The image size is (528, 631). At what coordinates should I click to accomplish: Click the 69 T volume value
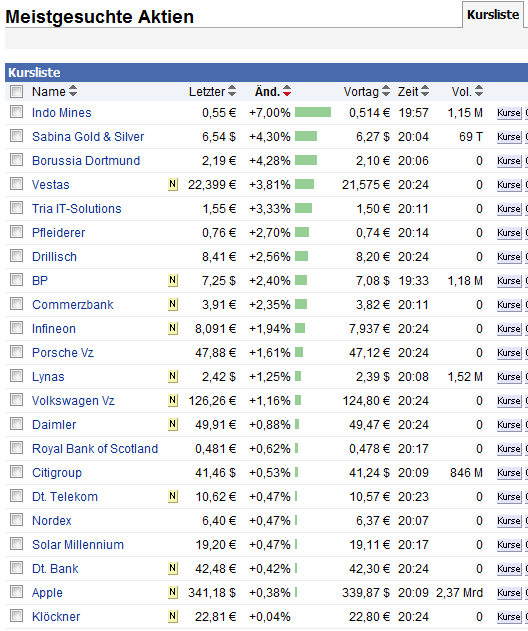471,137
